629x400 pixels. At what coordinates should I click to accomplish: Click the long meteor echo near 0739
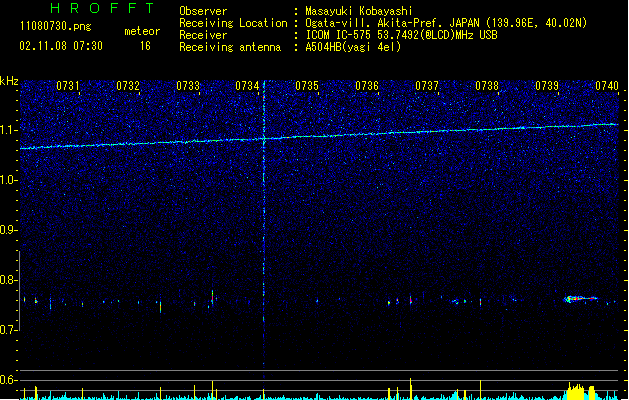pyautogui.click(x=580, y=299)
